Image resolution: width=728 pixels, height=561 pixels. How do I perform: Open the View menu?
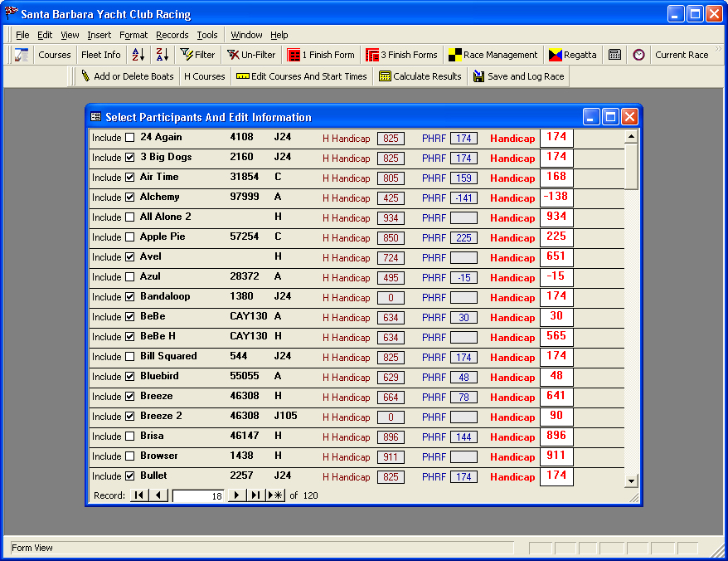click(x=70, y=35)
